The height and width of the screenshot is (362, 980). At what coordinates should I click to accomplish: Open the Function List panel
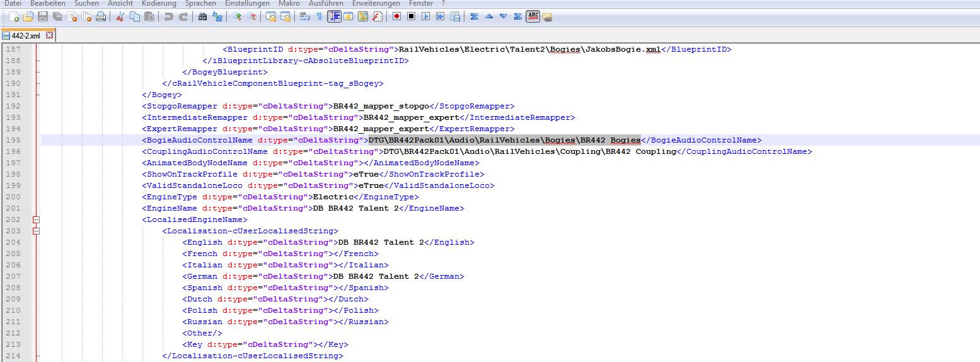(377, 16)
